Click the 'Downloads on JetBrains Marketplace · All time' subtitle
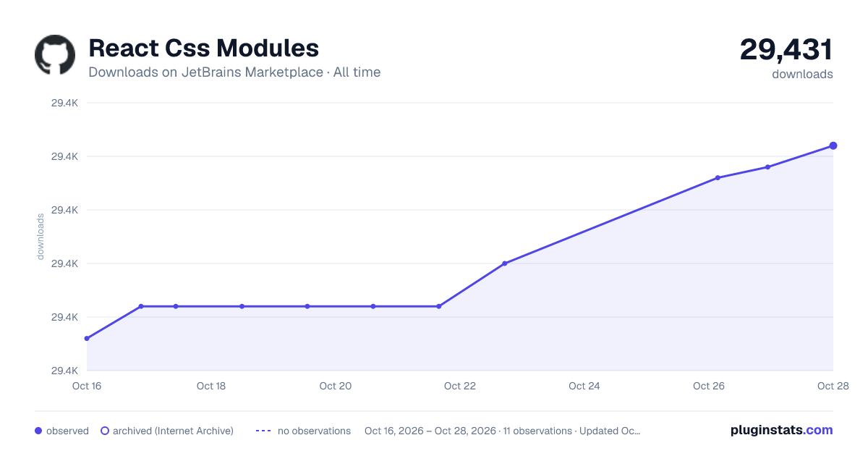 [234, 72]
